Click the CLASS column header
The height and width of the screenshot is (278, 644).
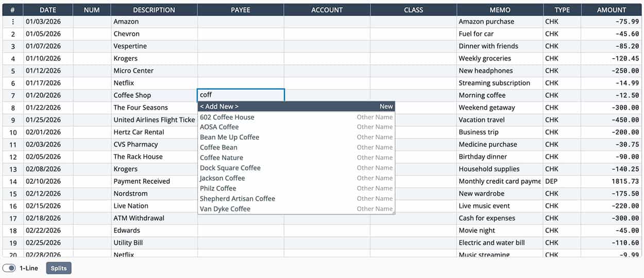[x=413, y=10]
